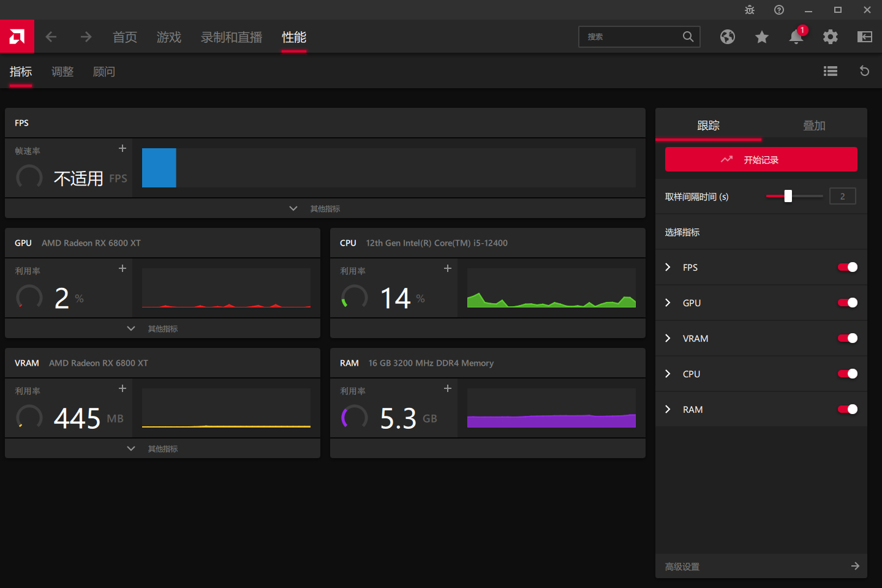882x588 pixels.
Task: Switch to 叠加 panel tab
Action: pyautogui.click(x=814, y=125)
